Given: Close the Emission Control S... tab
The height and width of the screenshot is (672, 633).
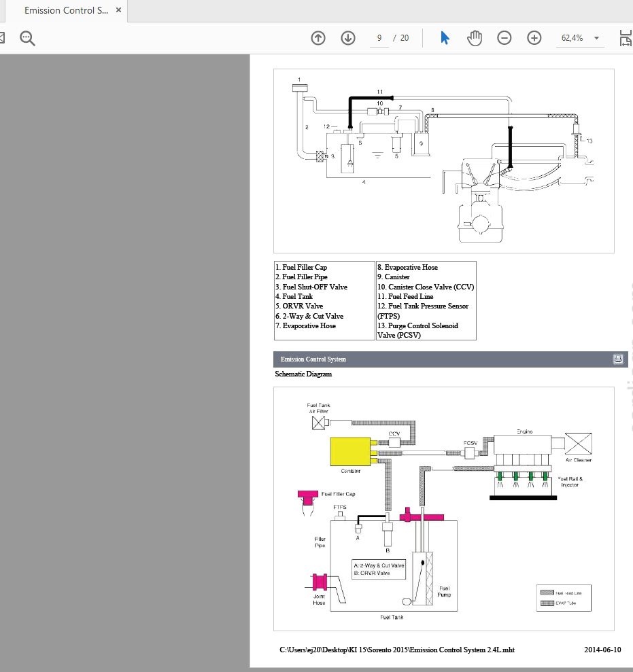Looking at the screenshot, I should tap(119, 10).
